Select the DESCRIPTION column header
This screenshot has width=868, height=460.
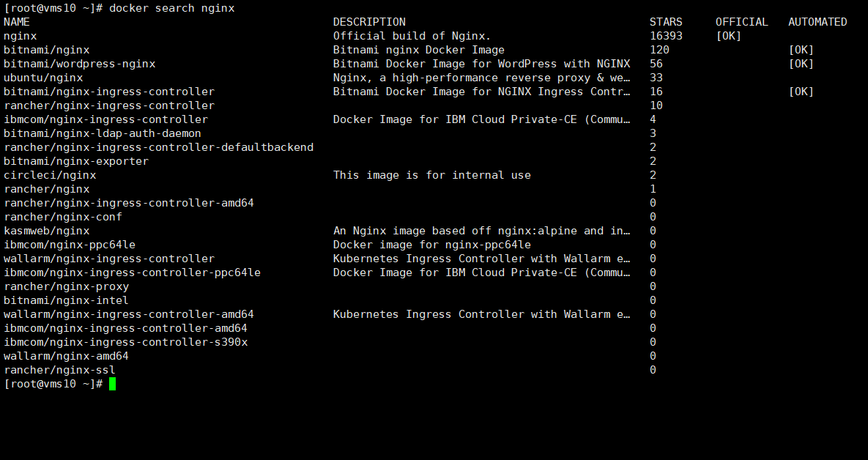[x=369, y=22]
